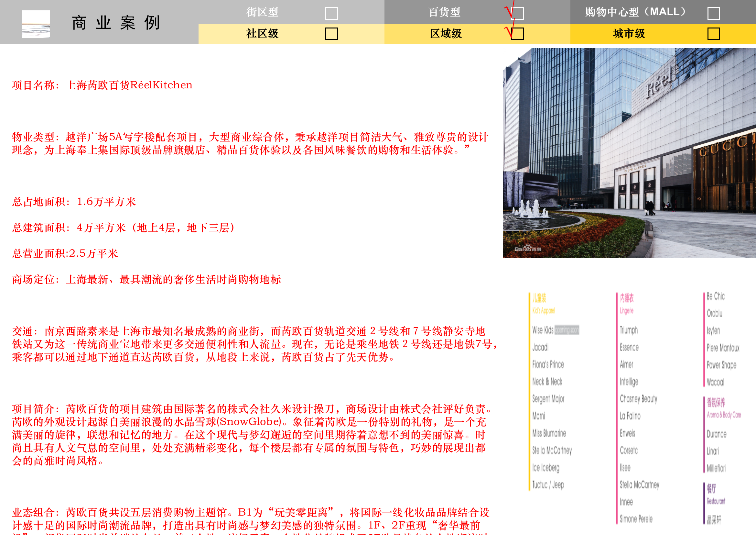Click the 物业类型 paragraph
Image resolution: width=756 pixels, height=535 pixels.
tap(250, 143)
